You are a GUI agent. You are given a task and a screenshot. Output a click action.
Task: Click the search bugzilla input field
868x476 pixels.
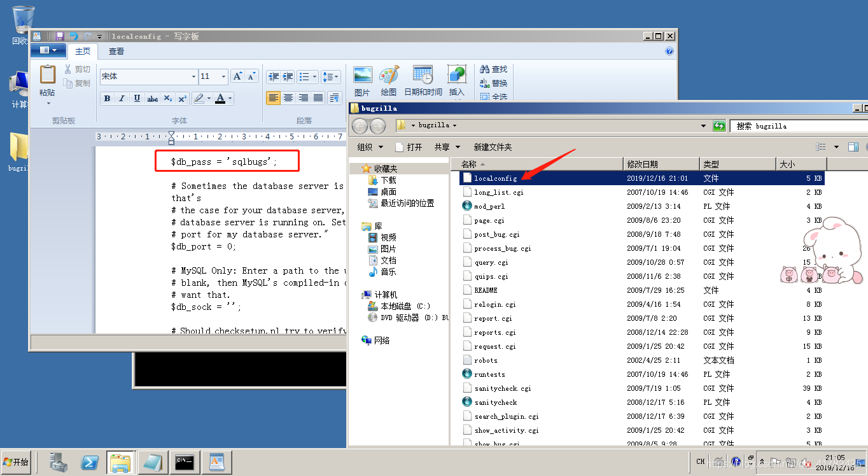(799, 126)
